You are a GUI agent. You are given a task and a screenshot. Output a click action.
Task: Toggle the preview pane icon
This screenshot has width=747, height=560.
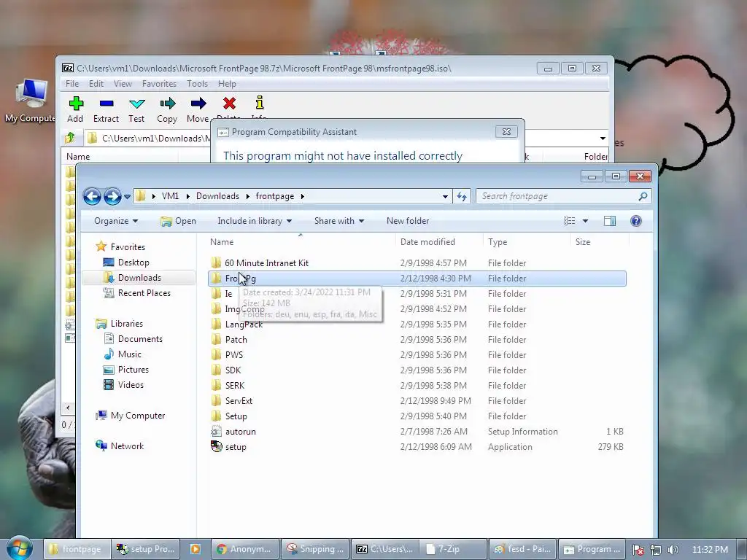pos(610,221)
